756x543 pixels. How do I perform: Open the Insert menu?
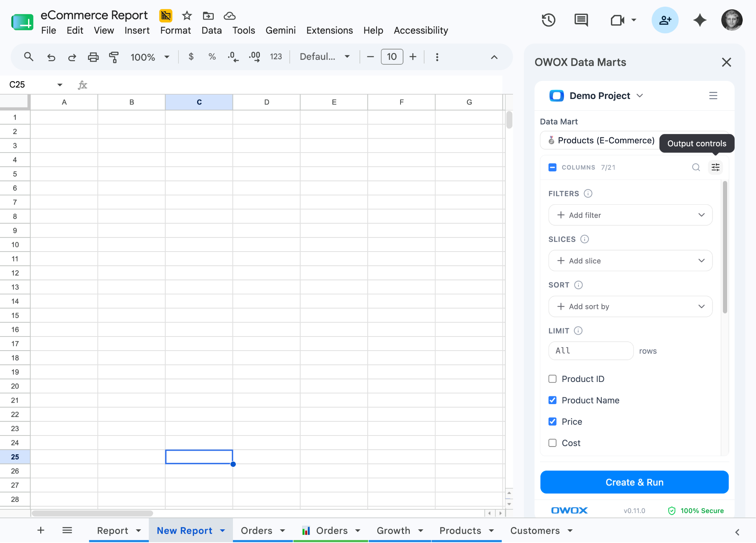point(137,30)
